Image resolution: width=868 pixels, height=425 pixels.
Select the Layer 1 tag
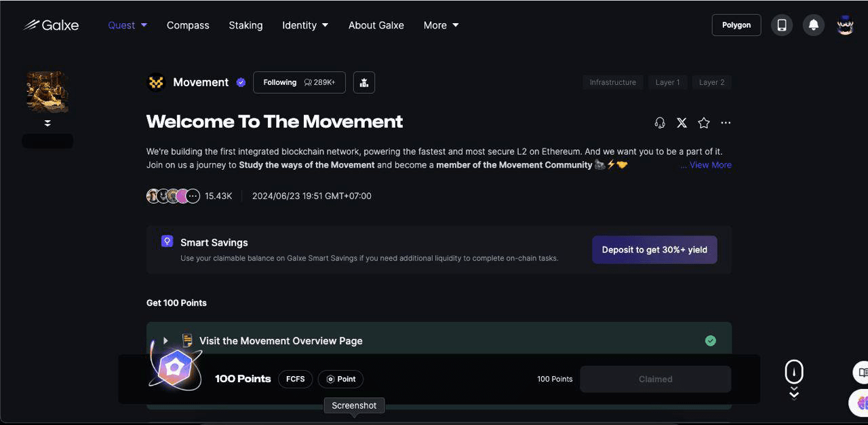[667, 82]
